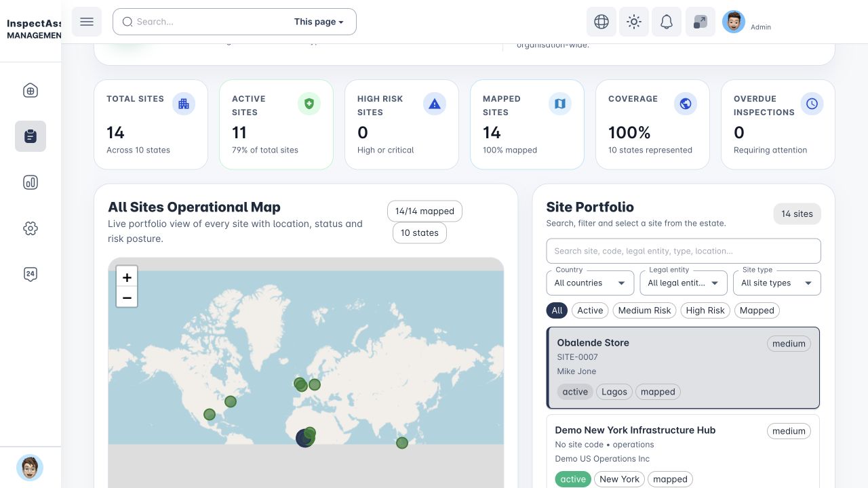
Task: Click the Coverage globe icon
Action: (686, 104)
